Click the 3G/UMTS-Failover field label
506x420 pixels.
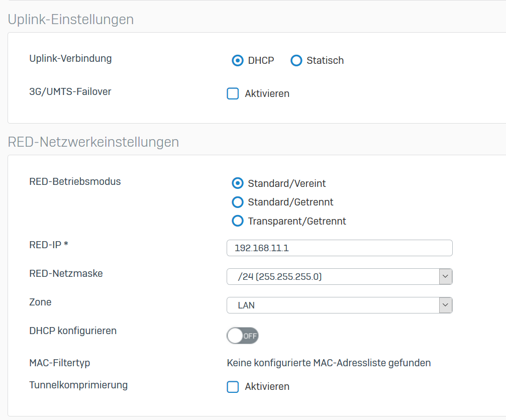click(x=70, y=91)
